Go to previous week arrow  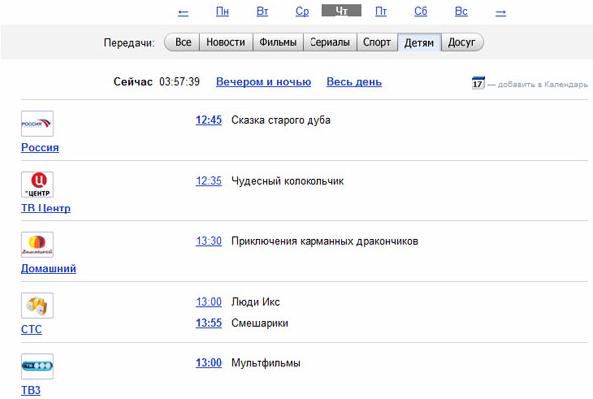(183, 13)
